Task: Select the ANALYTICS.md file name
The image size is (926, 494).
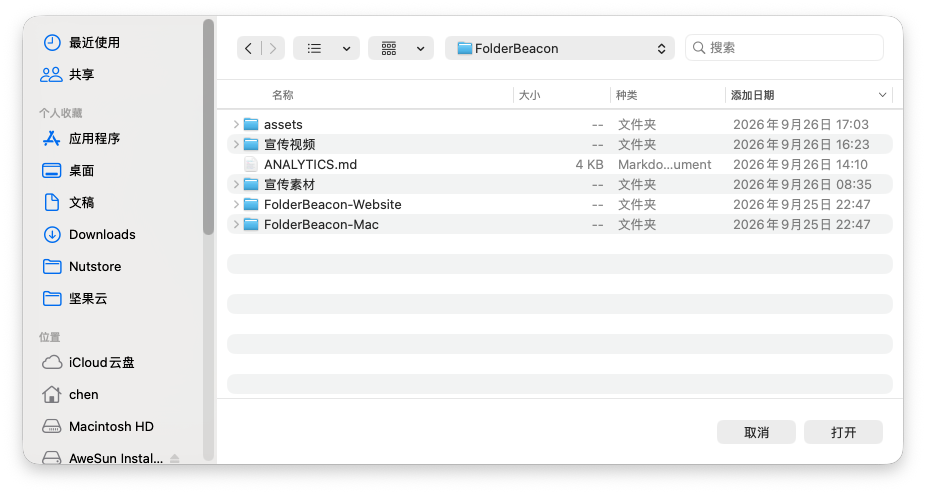Action: click(311, 164)
